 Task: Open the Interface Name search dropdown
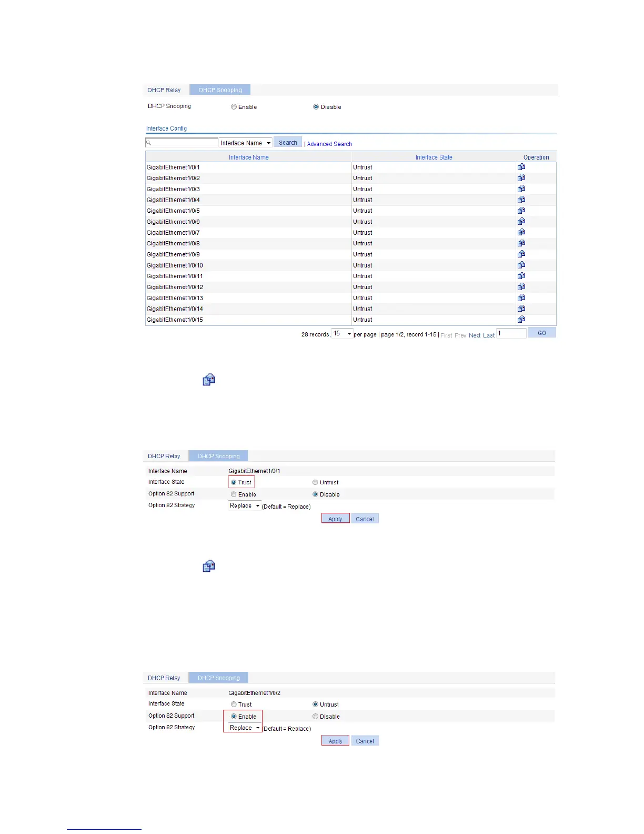pos(245,143)
